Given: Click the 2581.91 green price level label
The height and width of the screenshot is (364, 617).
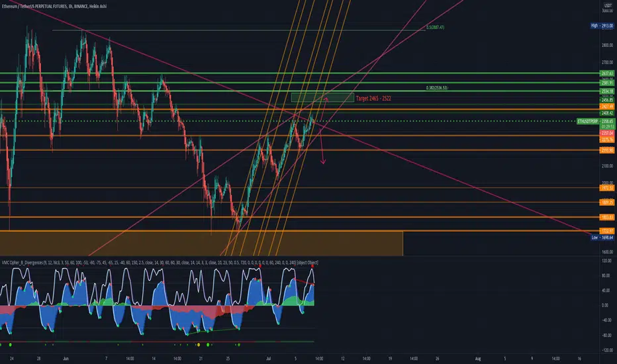Looking at the screenshot, I should 607,83.
